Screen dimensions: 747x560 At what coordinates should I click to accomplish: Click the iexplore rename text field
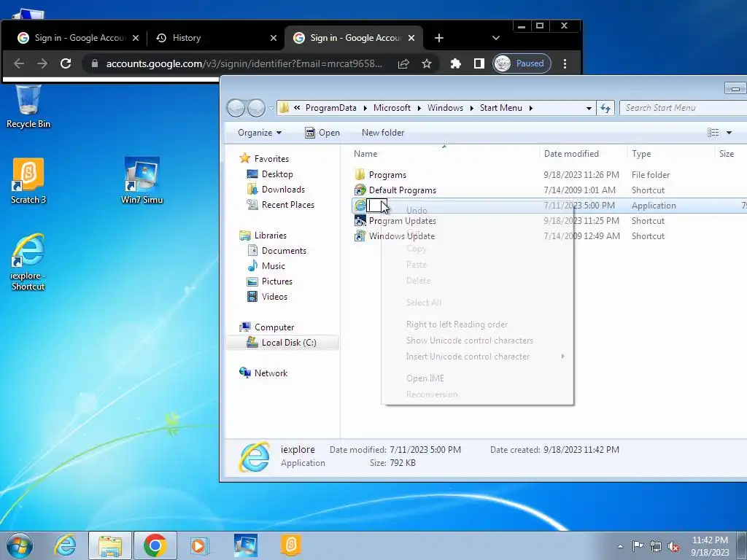point(376,206)
